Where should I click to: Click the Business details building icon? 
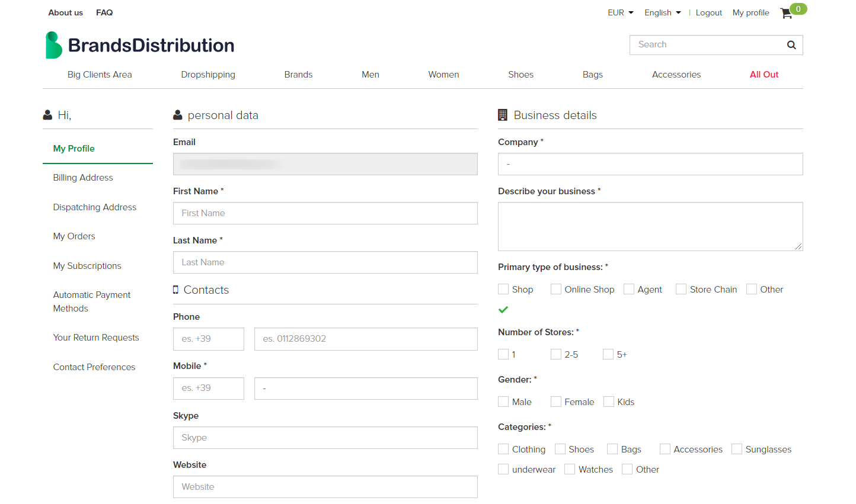click(x=503, y=115)
